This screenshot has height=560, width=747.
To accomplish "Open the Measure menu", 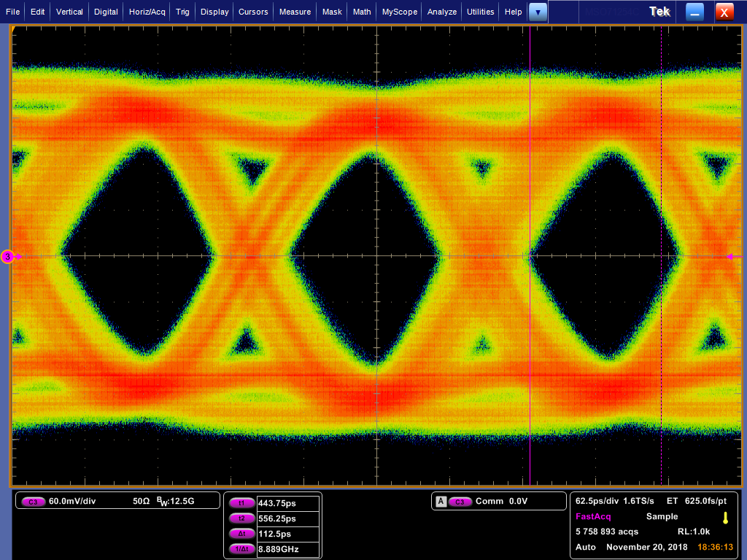I will click(295, 12).
